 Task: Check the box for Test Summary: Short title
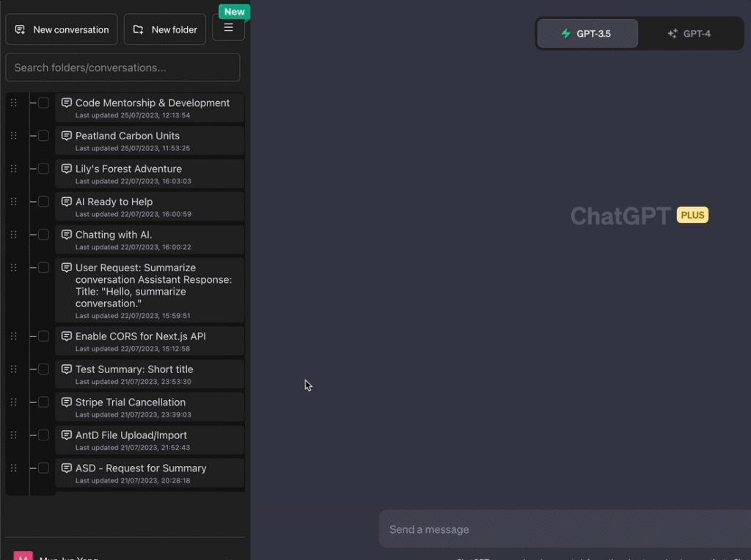tap(43, 369)
